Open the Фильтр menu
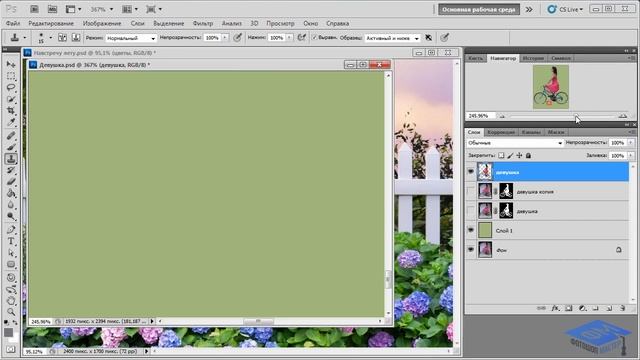 [x=203, y=23]
